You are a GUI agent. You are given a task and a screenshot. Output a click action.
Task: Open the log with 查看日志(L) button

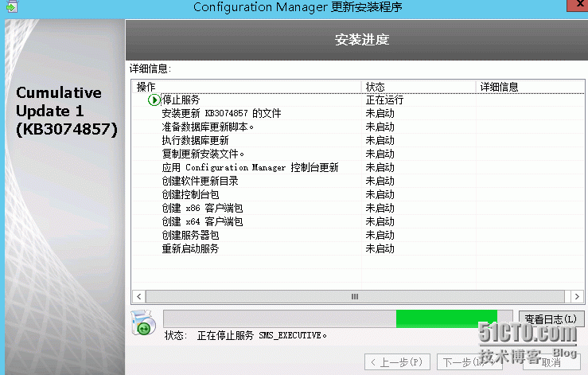pos(549,318)
